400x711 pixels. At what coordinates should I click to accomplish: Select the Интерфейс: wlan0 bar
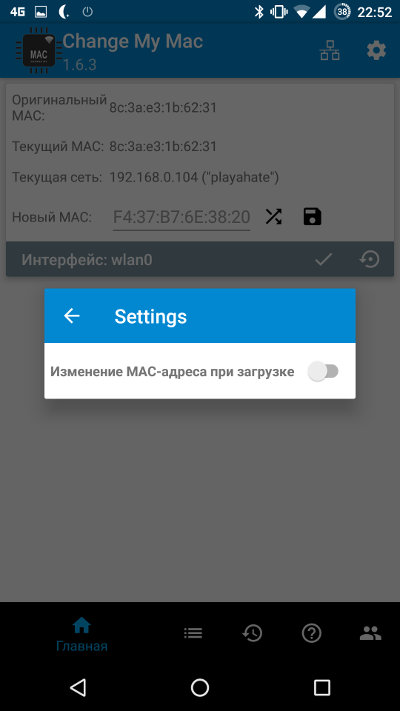click(200, 259)
